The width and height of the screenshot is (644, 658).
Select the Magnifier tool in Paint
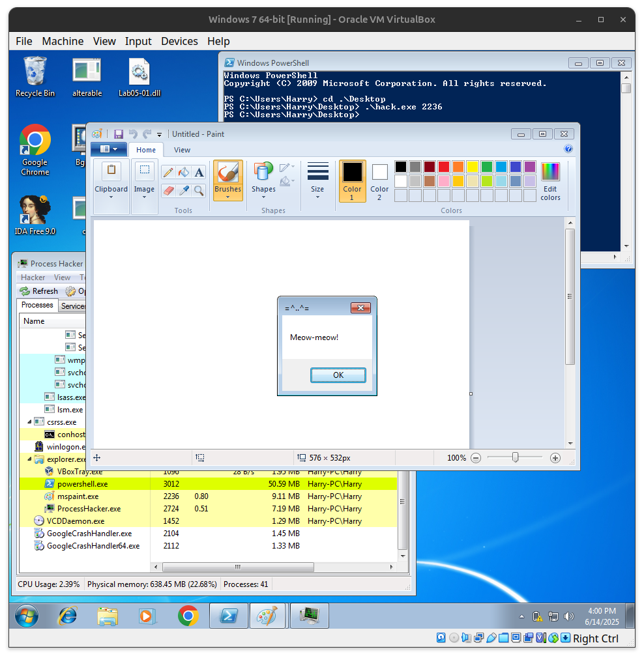tap(199, 190)
